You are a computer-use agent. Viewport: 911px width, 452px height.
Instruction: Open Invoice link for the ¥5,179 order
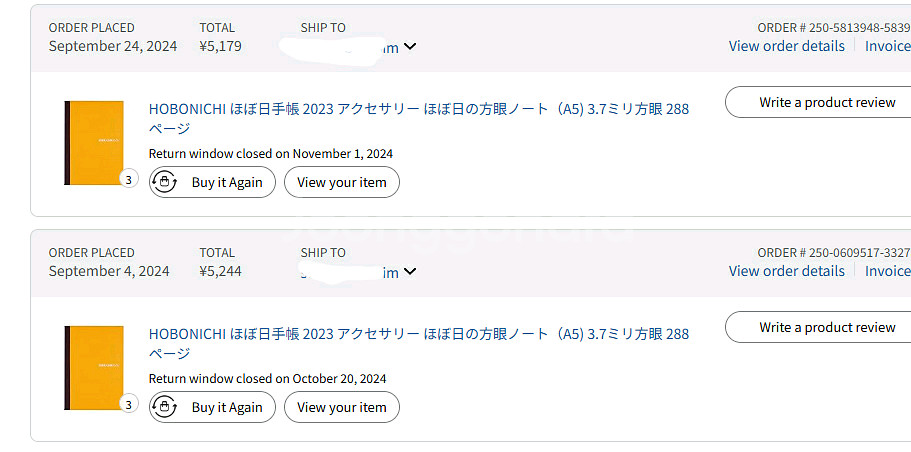point(888,46)
